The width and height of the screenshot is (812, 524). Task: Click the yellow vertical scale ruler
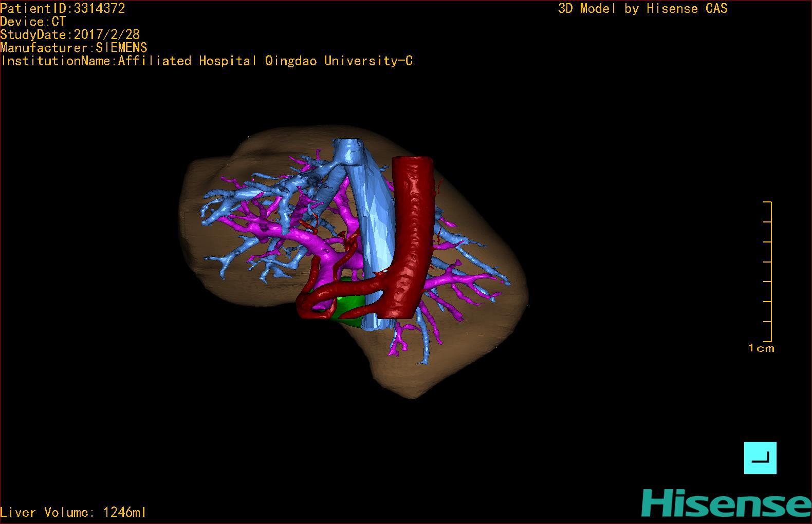(x=770, y=271)
